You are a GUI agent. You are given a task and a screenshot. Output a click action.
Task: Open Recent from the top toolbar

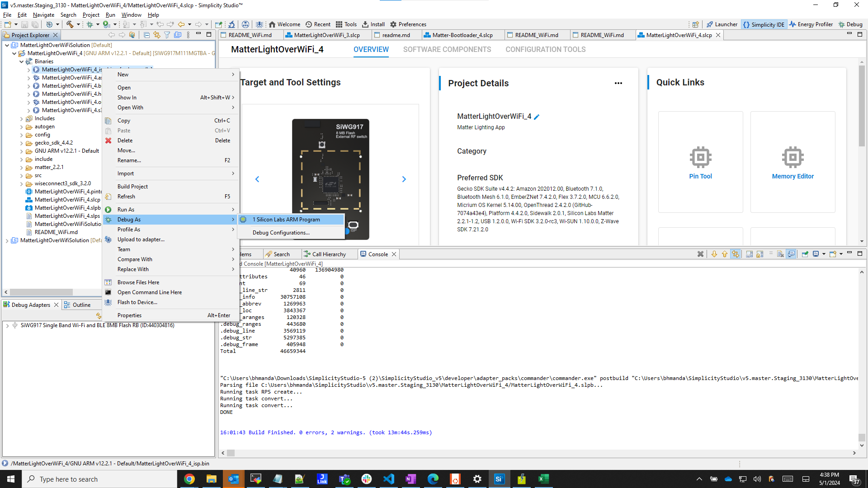click(318, 24)
